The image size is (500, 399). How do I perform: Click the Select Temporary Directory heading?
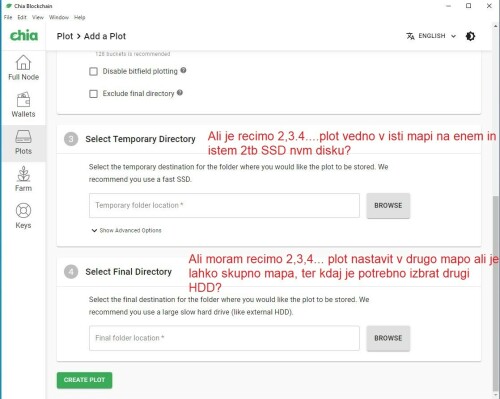click(x=140, y=139)
